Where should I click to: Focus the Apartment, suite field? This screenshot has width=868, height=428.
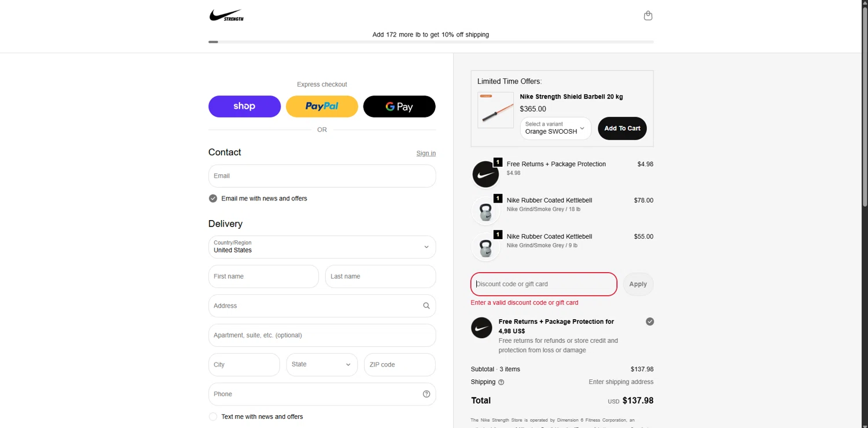(x=322, y=335)
